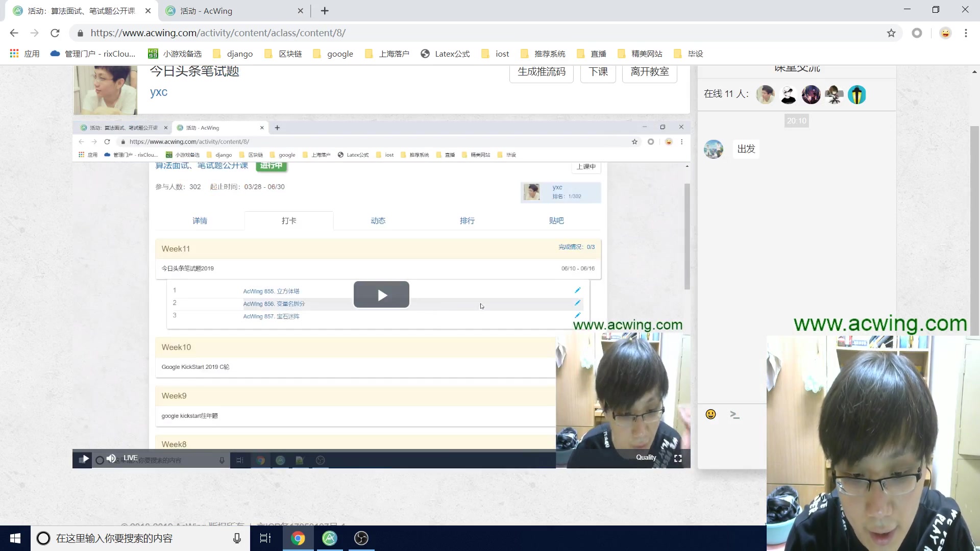Open the iost bookmark folder

click(x=495, y=54)
